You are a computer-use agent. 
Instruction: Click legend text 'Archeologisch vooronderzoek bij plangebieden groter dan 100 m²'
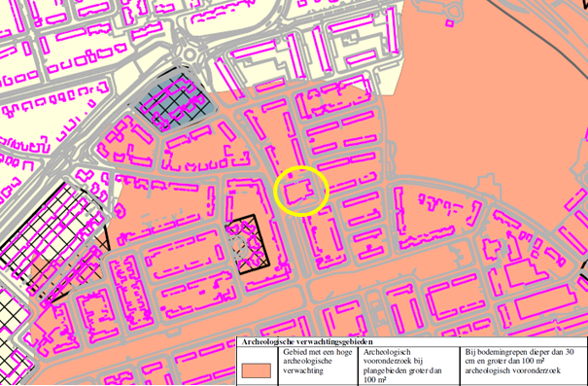[402, 366]
